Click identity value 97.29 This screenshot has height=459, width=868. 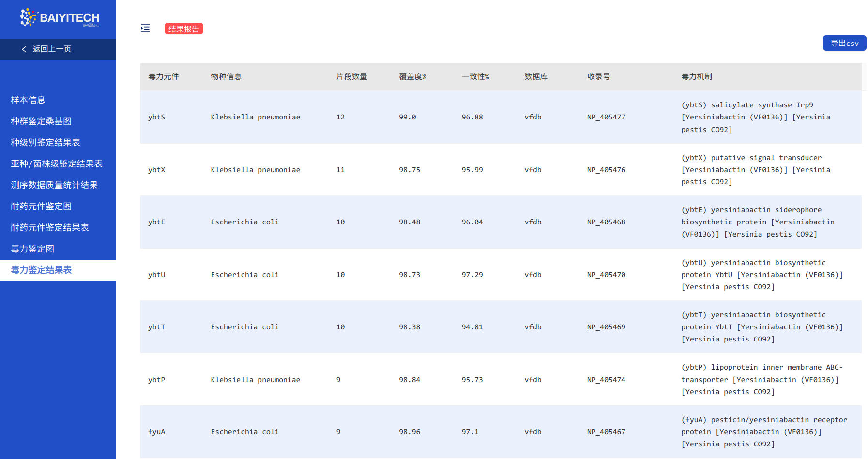(x=472, y=275)
